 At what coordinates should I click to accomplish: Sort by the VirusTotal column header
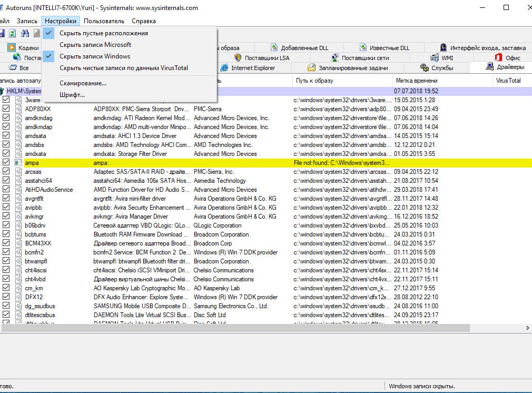512,81
